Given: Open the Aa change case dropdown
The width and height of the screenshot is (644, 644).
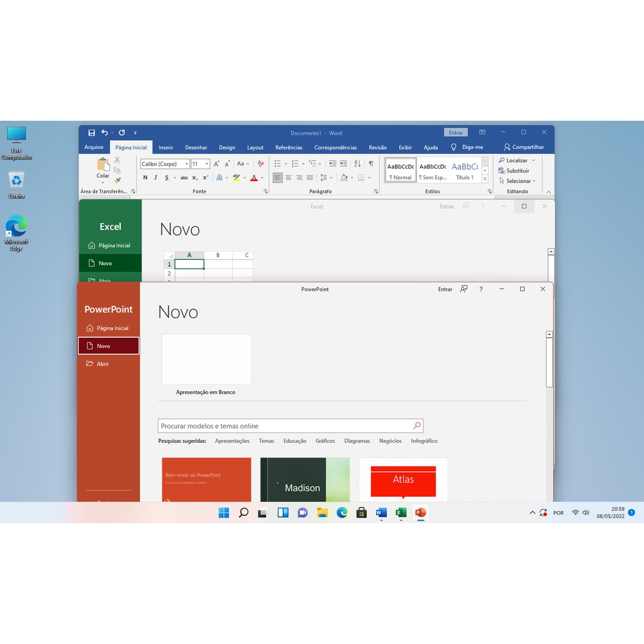Looking at the screenshot, I should (x=243, y=164).
